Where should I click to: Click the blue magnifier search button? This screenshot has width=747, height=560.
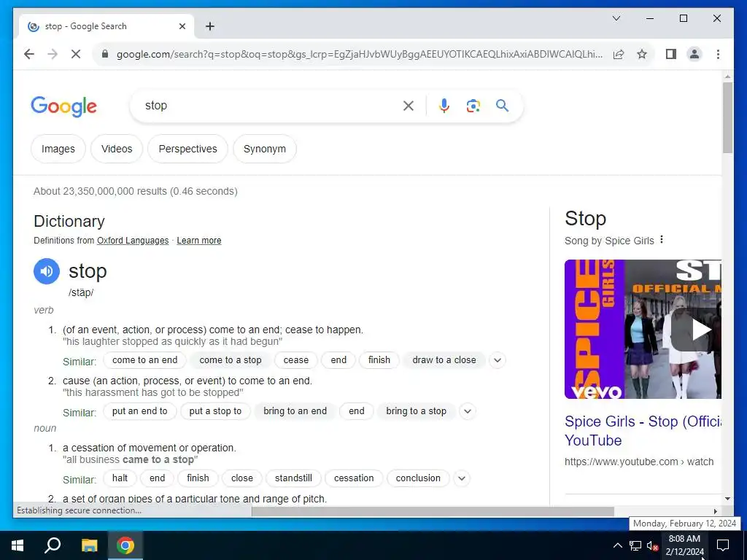click(x=502, y=105)
